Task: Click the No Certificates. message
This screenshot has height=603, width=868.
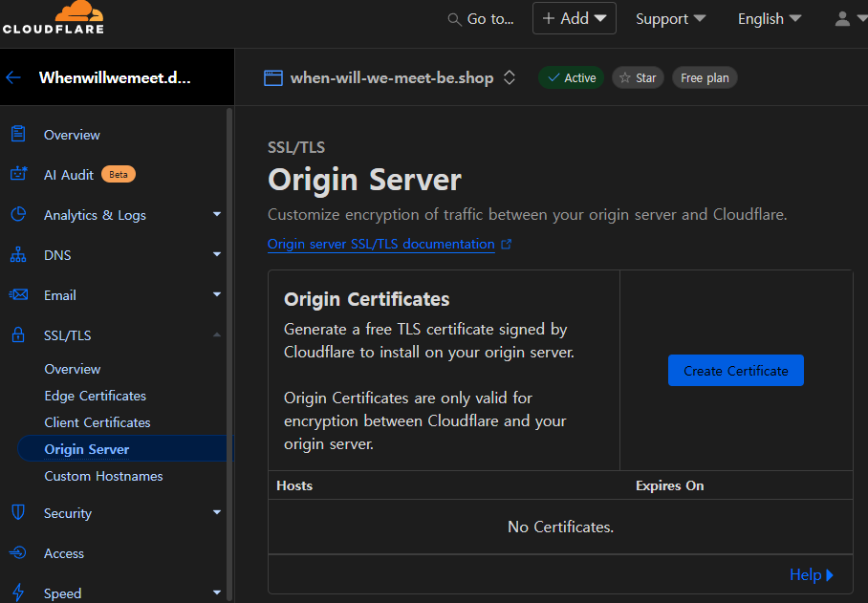Action: tap(561, 527)
